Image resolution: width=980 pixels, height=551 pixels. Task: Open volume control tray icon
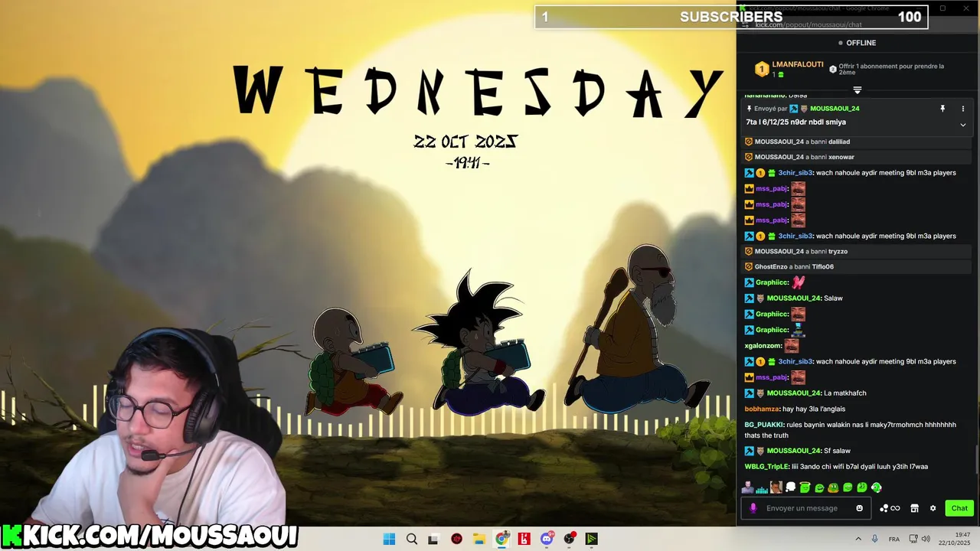pyautogui.click(x=926, y=539)
